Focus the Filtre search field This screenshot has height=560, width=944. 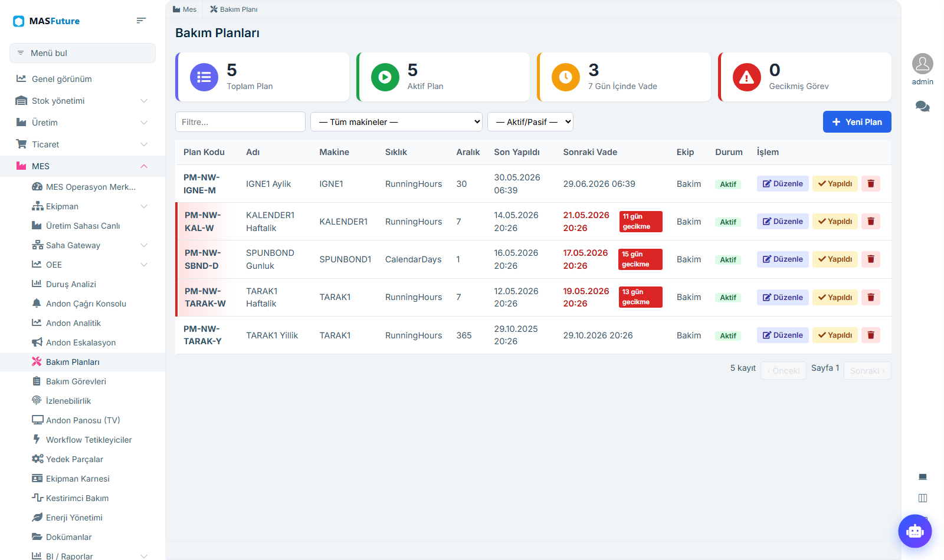[240, 122]
